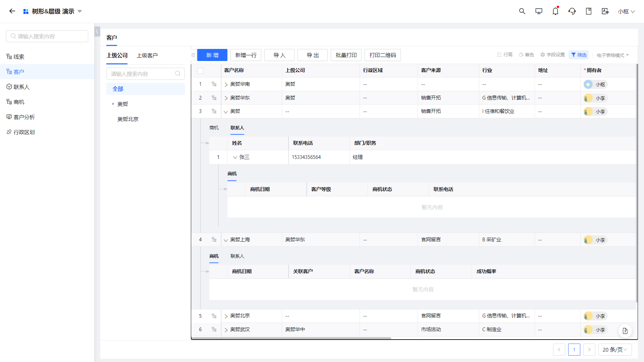Click 打印二维码 button
The height and width of the screenshot is (362, 644).
383,55
